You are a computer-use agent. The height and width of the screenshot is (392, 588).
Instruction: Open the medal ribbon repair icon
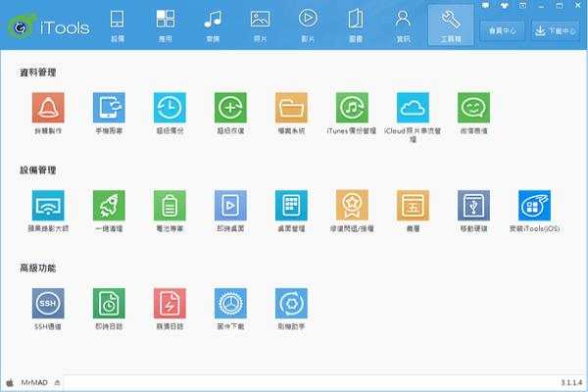coord(352,206)
